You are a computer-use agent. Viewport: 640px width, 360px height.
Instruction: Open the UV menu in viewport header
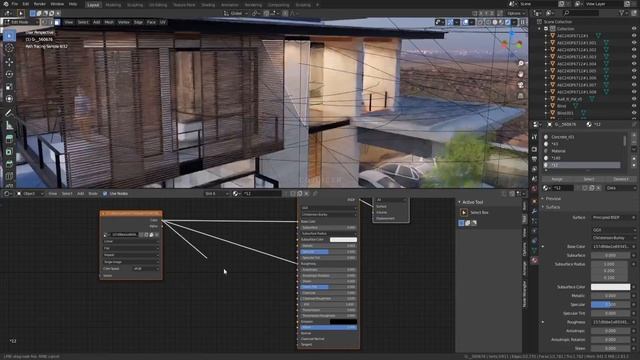[163, 22]
